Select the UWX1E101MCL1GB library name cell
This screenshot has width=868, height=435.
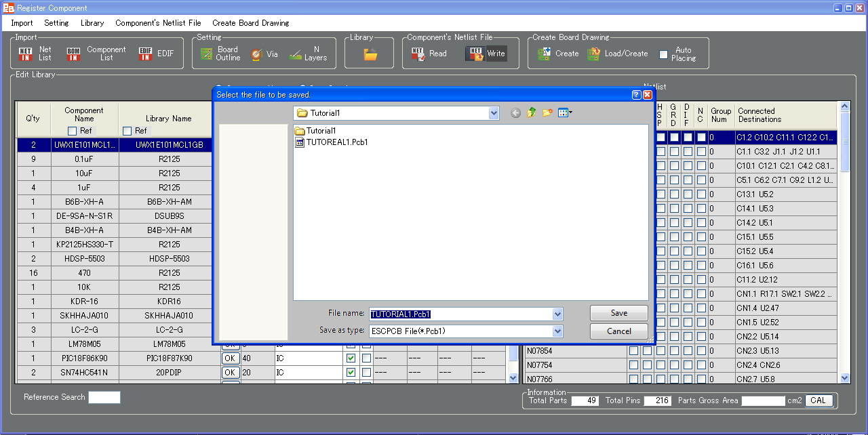pyautogui.click(x=170, y=145)
